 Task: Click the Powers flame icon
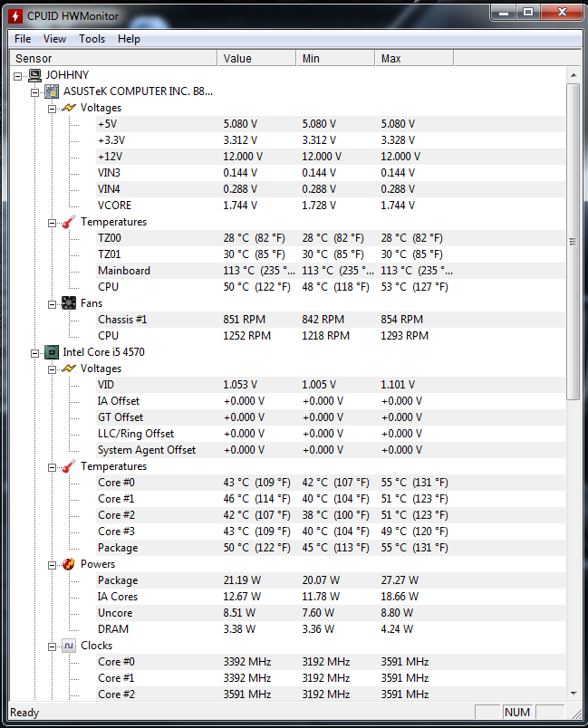tap(69, 564)
